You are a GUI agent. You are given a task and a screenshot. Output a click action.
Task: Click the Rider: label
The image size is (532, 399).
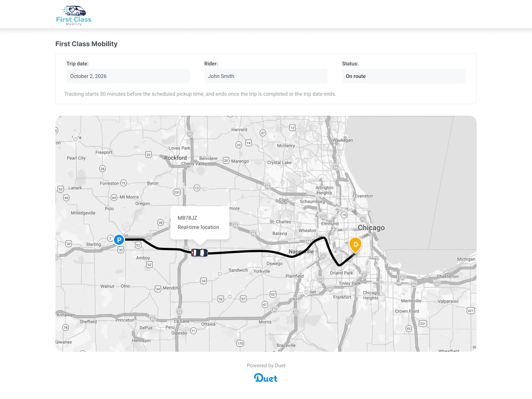(x=211, y=64)
